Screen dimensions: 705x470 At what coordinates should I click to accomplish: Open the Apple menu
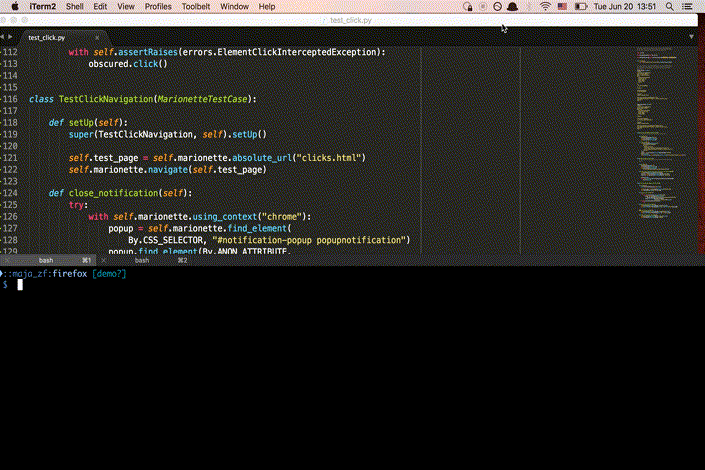[x=15, y=6]
